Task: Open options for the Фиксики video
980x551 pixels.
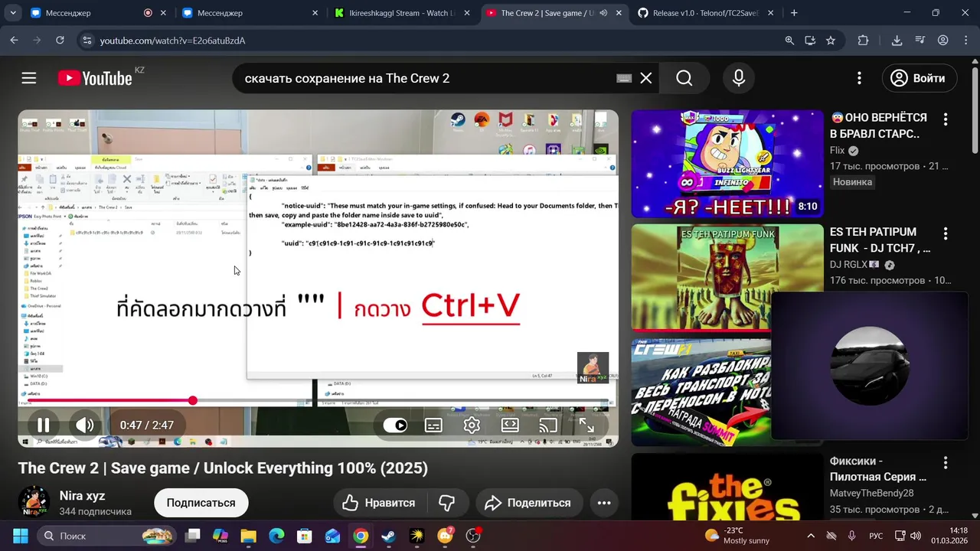Action: [946, 463]
